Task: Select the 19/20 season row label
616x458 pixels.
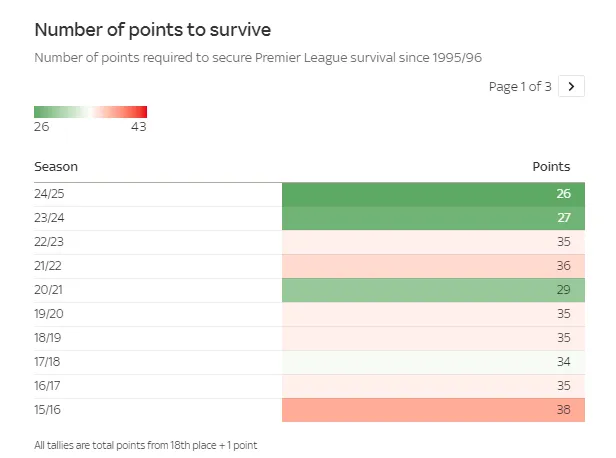Action: click(x=49, y=315)
